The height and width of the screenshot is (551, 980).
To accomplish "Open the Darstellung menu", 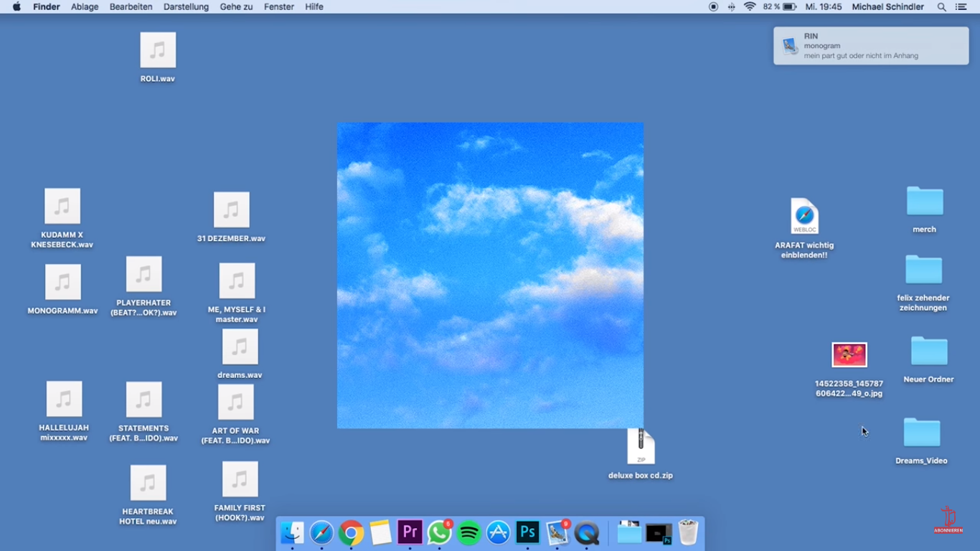I will [x=186, y=6].
